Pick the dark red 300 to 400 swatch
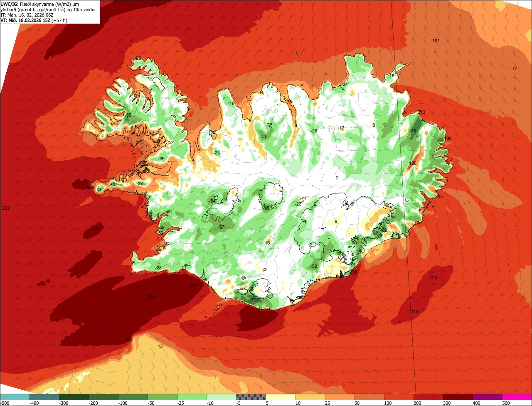The image size is (532, 406). point(458,397)
